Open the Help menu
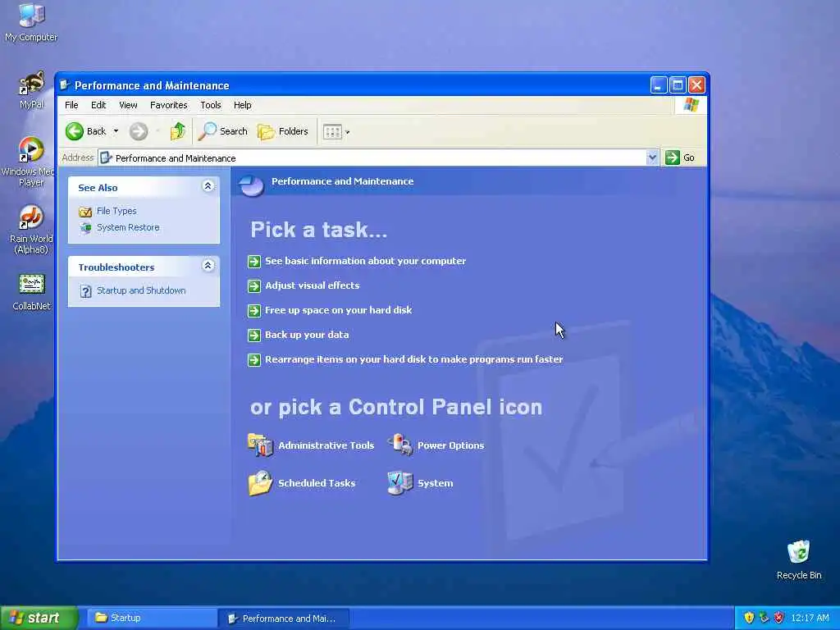840x630 pixels. tap(242, 105)
